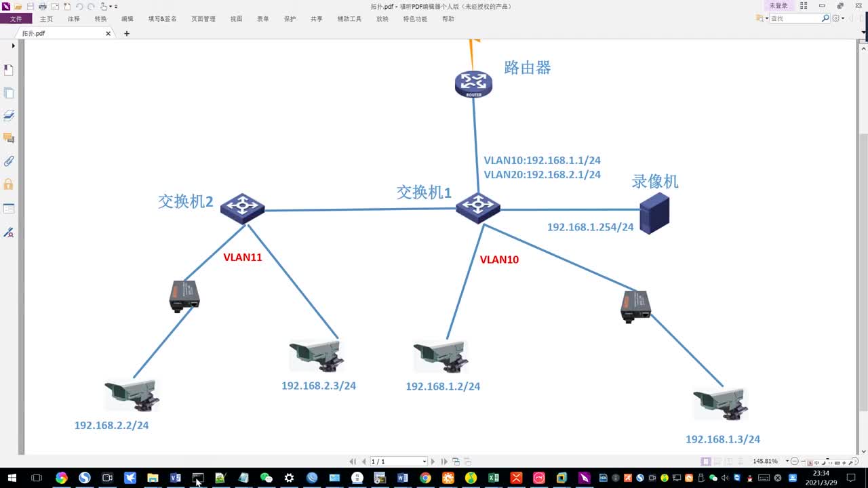This screenshot has height=488, width=868.
Task: Open the Attachments paperclip panel icon
Action: (x=9, y=161)
